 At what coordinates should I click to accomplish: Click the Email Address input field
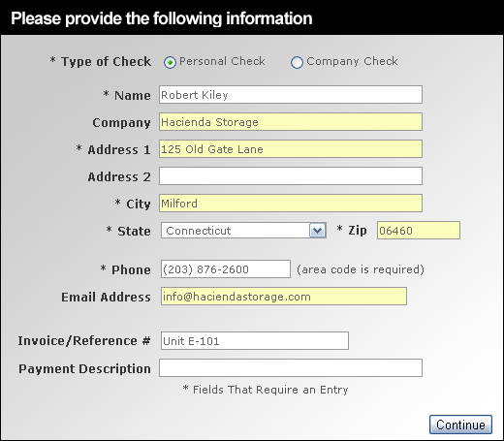click(284, 297)
